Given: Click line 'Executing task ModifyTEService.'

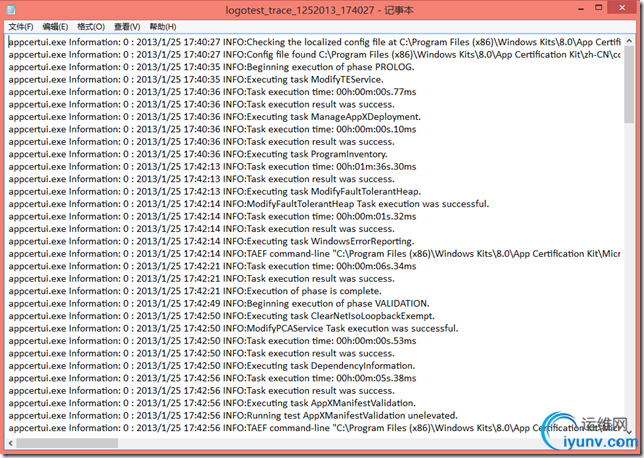Looking at the screenshot, I should tap(196, 79).
